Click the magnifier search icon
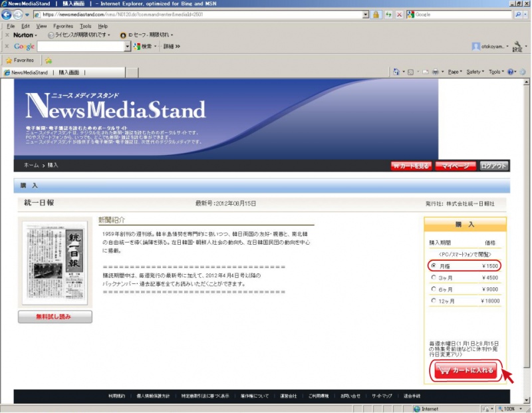 coord(517,15)
